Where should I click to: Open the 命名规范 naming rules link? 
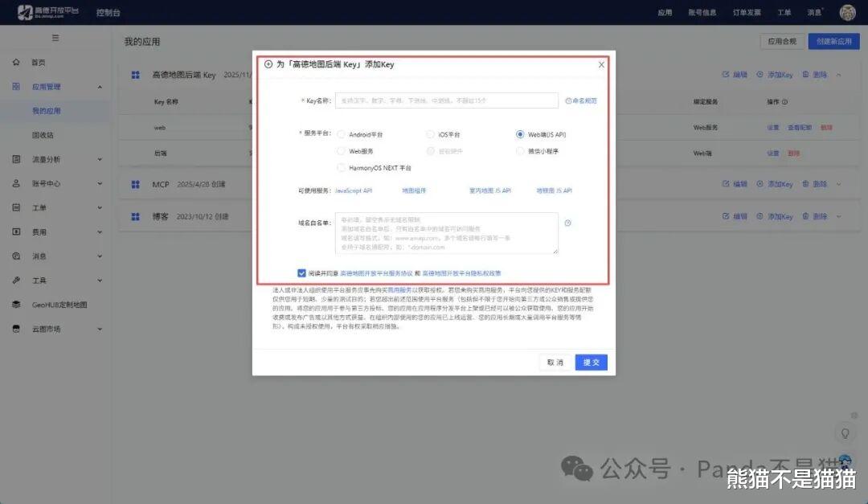tap(581, 100)
